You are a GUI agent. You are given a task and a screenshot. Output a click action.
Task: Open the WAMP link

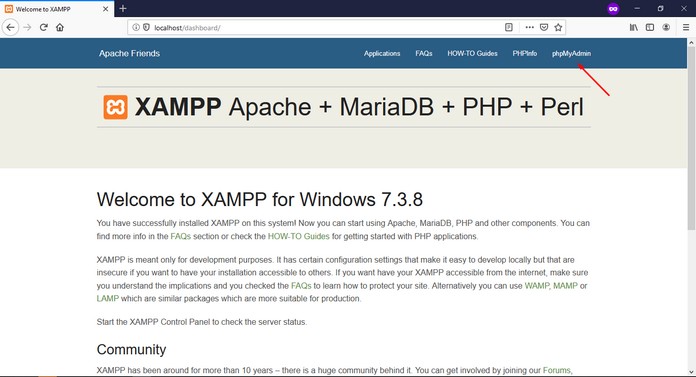click(537, 286)
